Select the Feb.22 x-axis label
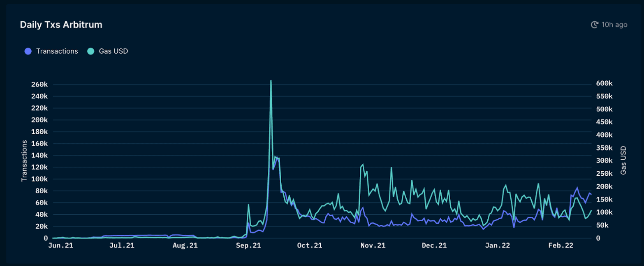 561,246
